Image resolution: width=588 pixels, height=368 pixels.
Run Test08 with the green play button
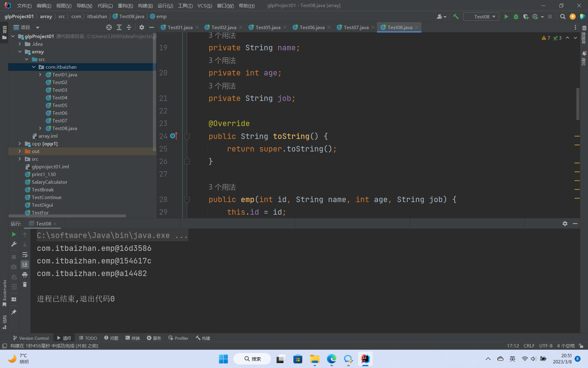506,17
